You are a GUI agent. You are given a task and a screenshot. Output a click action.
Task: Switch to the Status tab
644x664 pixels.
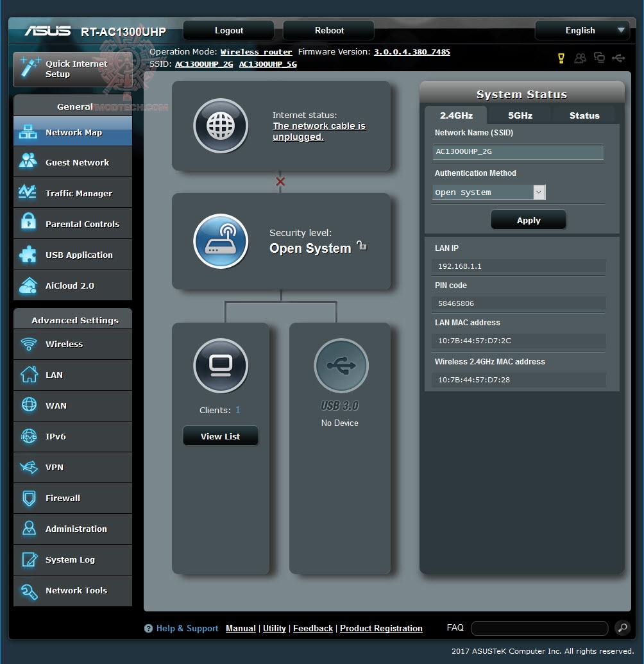pos(584,115)
